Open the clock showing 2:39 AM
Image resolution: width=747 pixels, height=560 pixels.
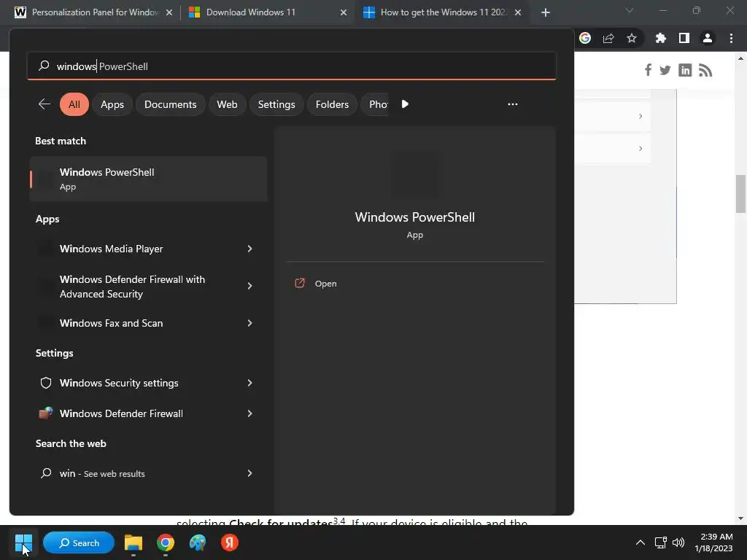tap(713, 542)
